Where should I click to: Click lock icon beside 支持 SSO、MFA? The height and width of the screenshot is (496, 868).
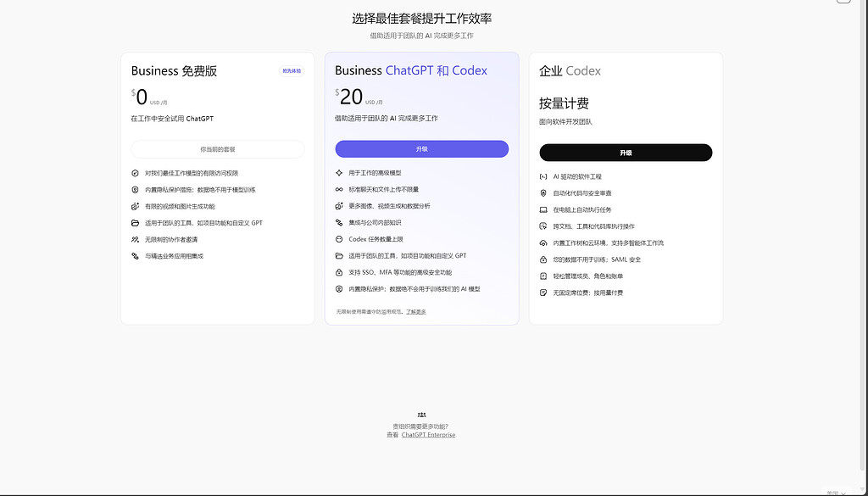[339, 272]
